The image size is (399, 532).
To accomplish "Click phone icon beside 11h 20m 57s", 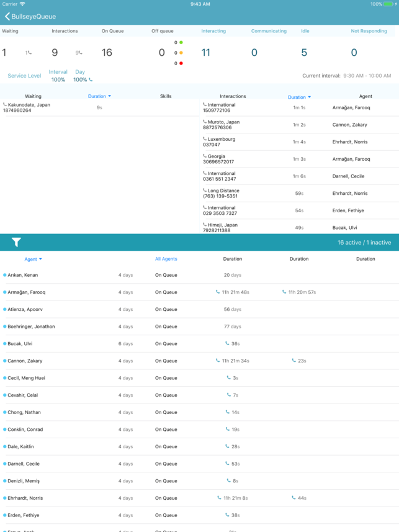I will tap(284, 292).
